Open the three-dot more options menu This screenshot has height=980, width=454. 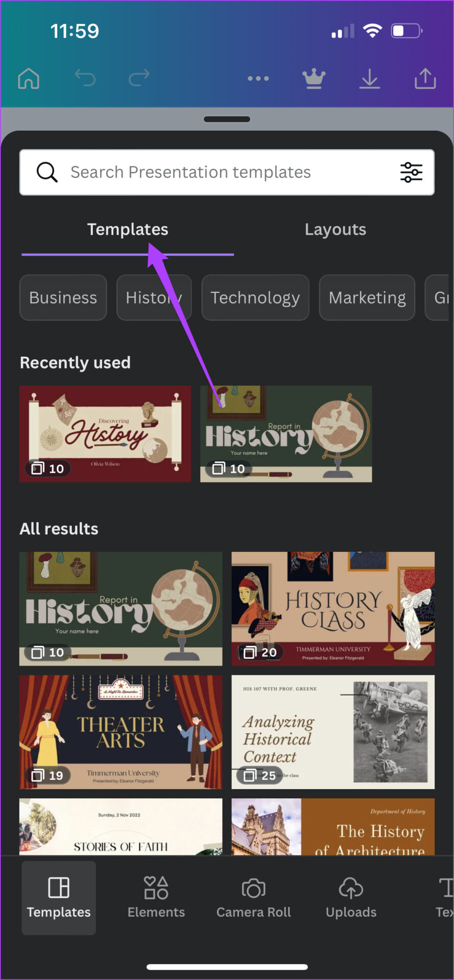(258, 79)
